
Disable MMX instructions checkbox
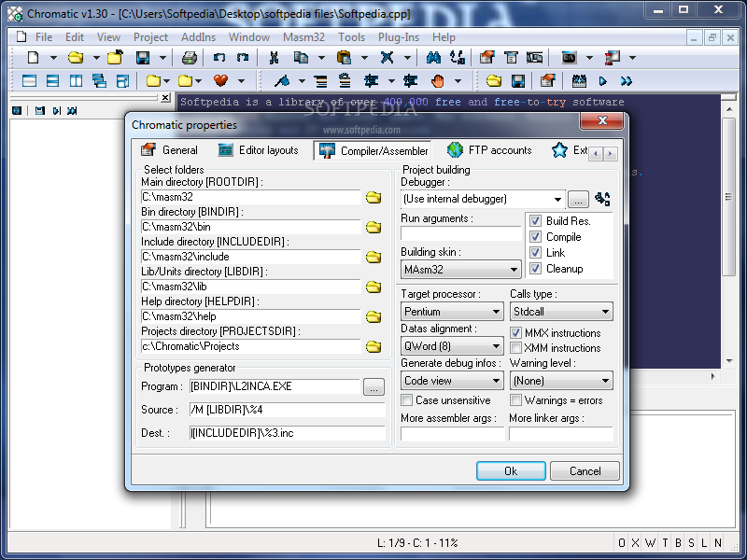point(515,332)
